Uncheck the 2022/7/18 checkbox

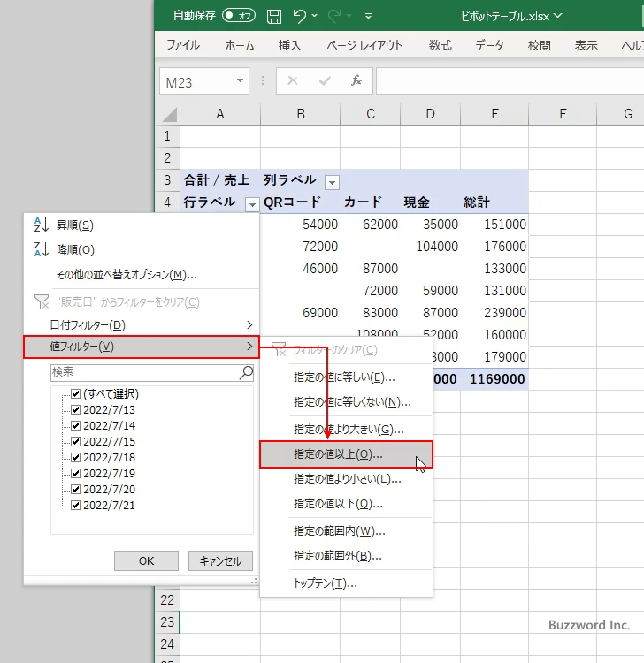[x=76, y=458]
